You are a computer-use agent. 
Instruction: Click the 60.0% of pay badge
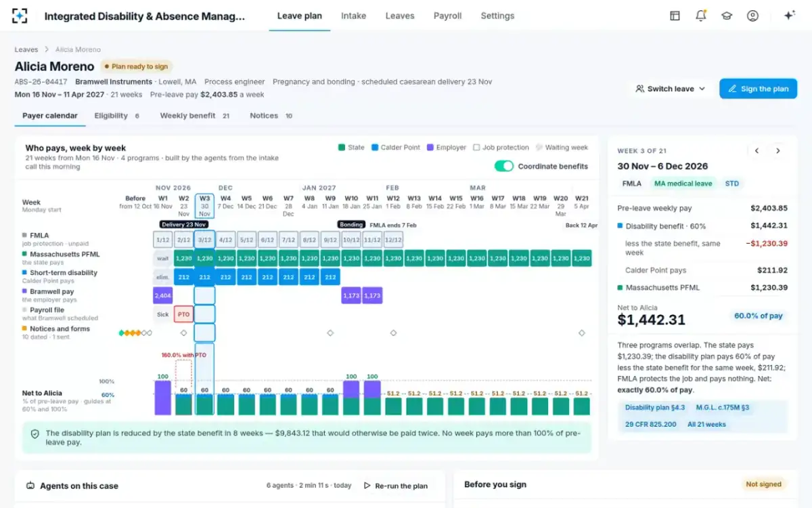click(x=758, y=316)
